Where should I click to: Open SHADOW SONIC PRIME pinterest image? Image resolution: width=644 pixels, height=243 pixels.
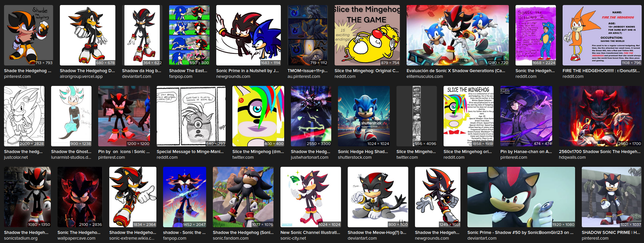tap(612, 197)
